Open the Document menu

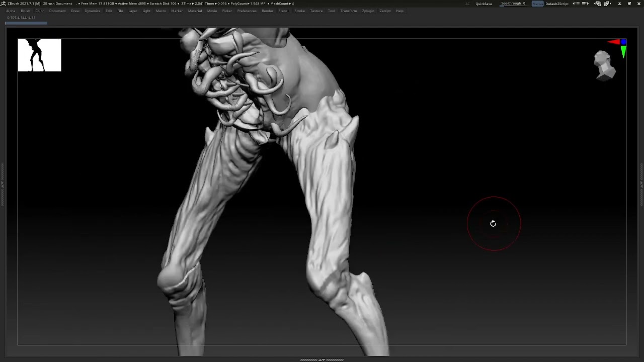57,11
